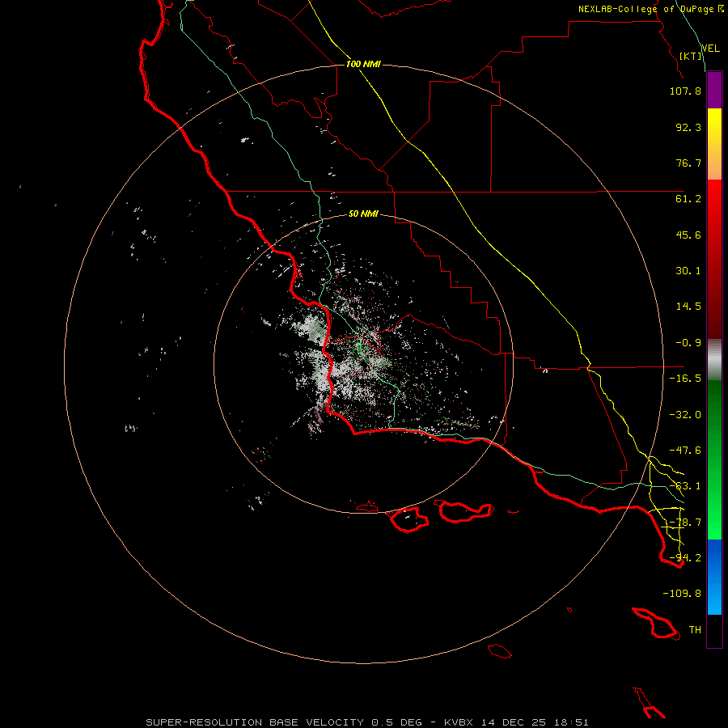Click the TH threshold label
Screen dimensions: 728x728
pyautogui.click(x=695, y=630)
